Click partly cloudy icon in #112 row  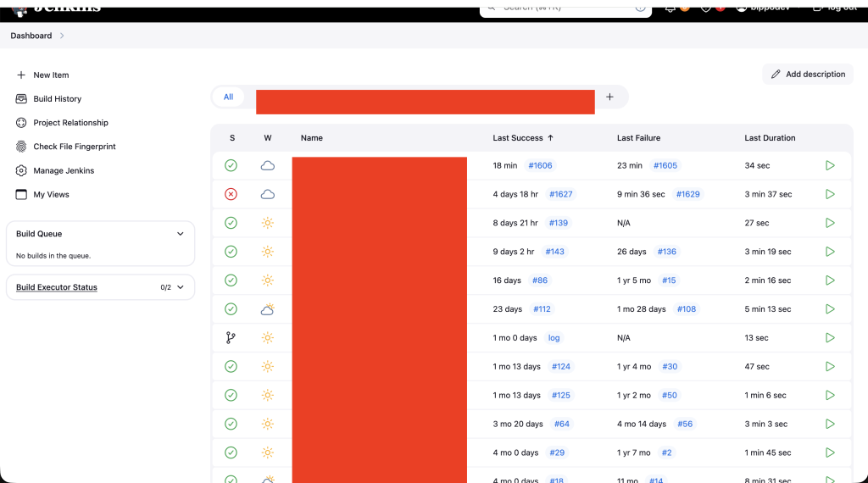(x=267, y=309)
